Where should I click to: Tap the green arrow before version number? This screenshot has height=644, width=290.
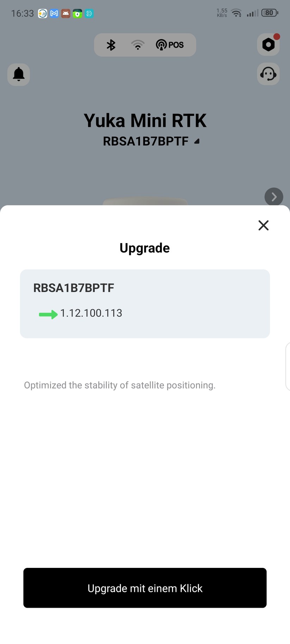[x=48, y=314]
